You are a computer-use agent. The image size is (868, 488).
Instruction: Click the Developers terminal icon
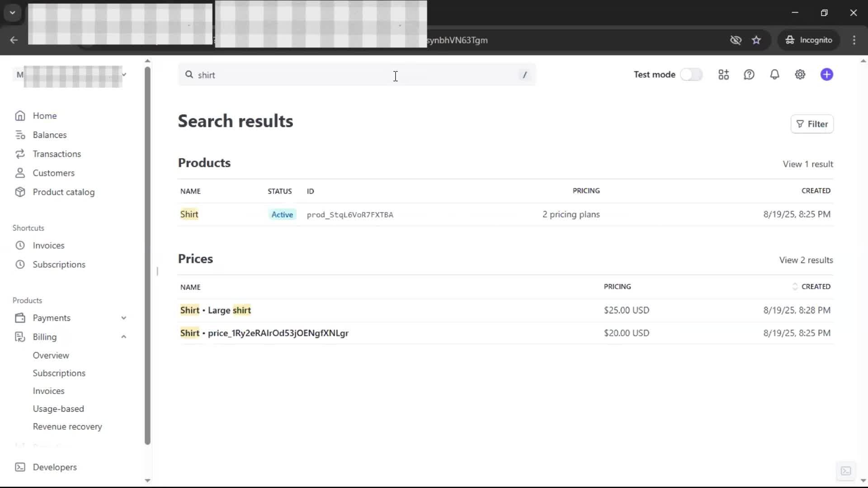[20, 467]
